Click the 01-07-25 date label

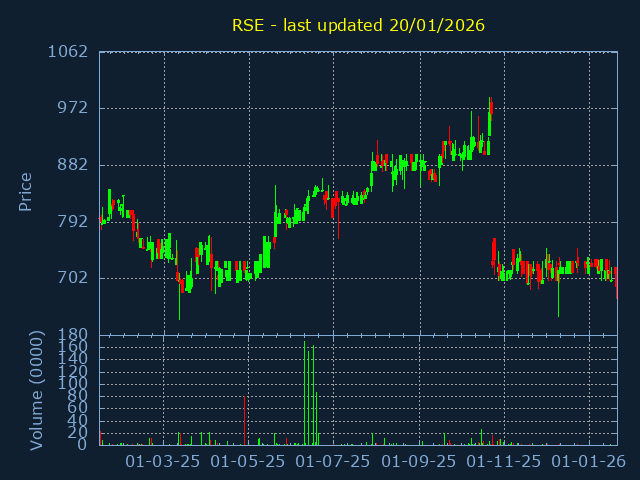(x=334, y=462)
